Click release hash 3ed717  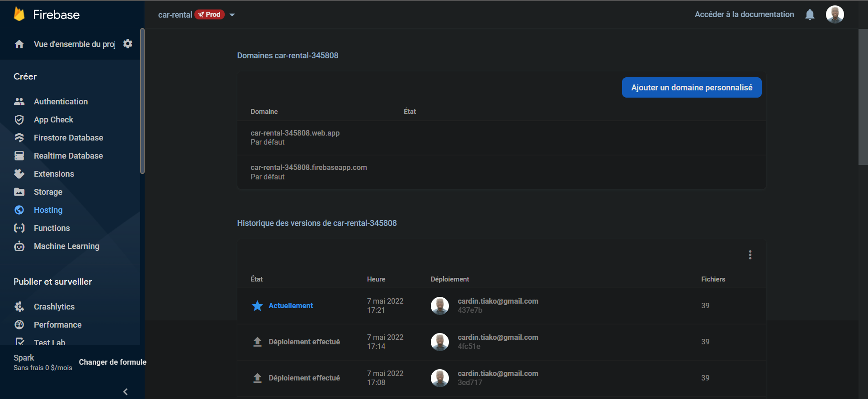[470, 383]
